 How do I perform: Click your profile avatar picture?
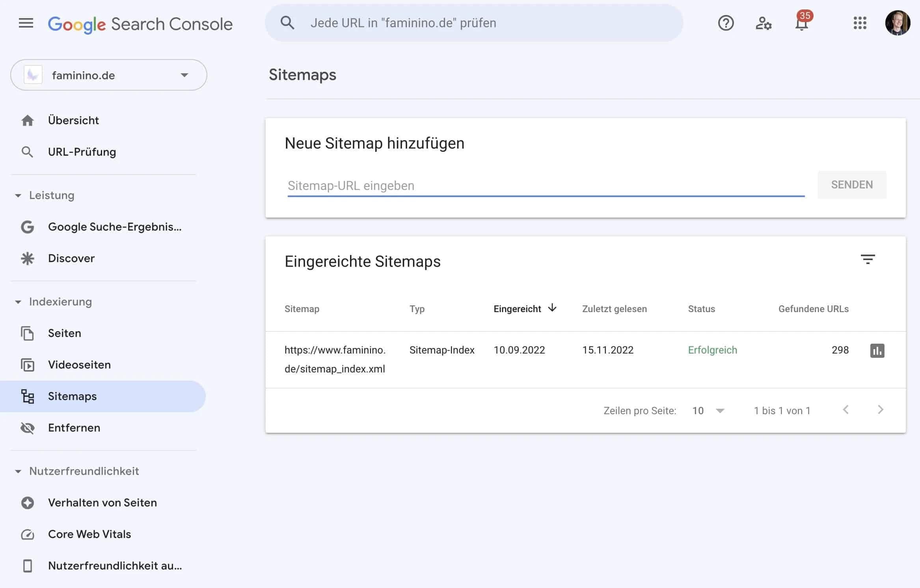pos(898,23)
